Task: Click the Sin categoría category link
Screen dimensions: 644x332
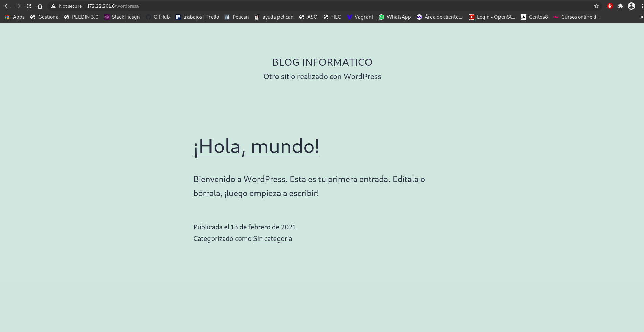Action: (272, 238)
